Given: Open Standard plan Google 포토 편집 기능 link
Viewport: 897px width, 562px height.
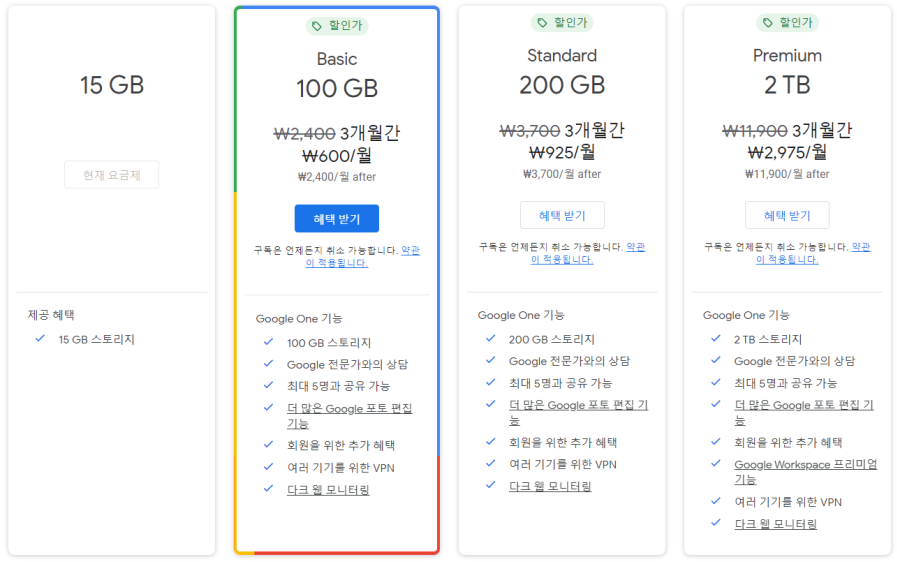Looking at the screenshot, I should click(578, 412).
